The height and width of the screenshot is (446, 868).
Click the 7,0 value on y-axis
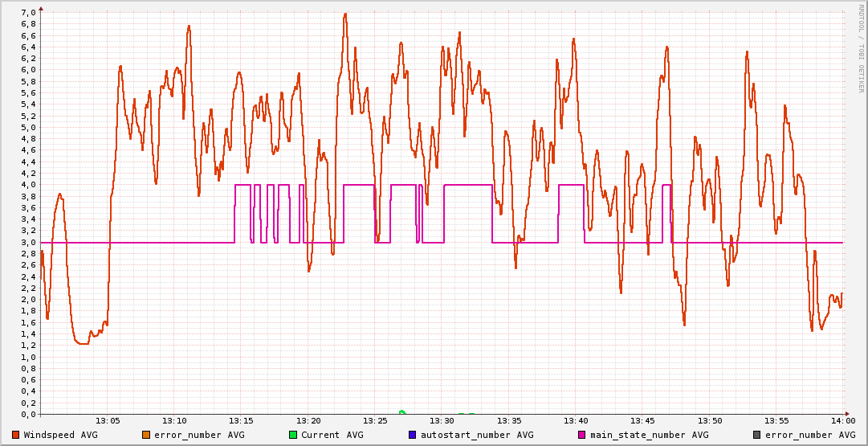pos(28,13)
